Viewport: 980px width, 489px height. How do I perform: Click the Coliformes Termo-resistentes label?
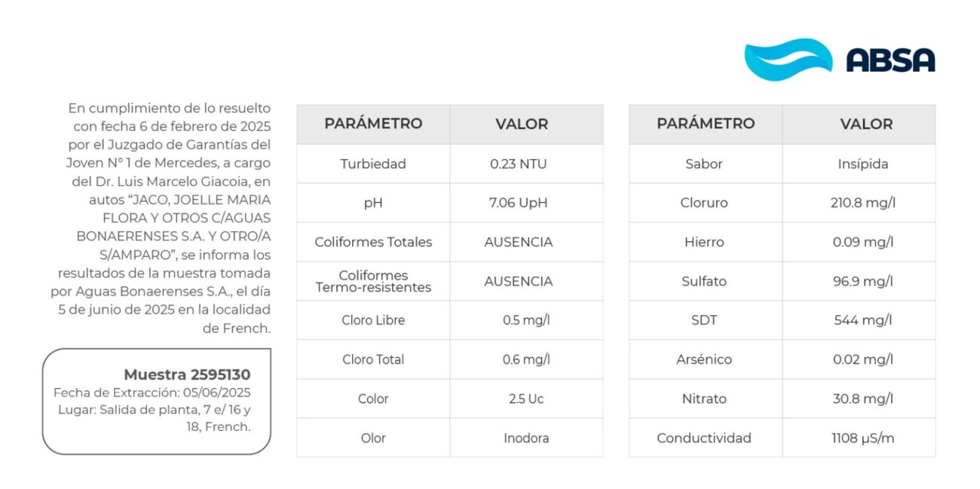point(373,281)
